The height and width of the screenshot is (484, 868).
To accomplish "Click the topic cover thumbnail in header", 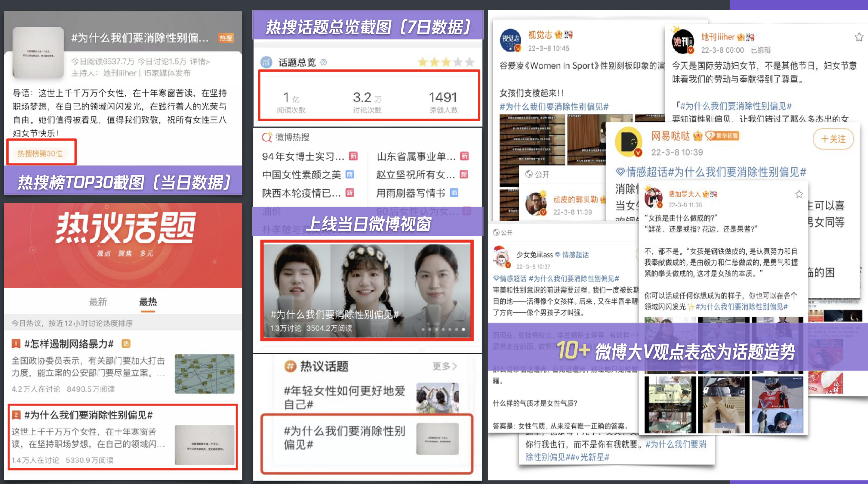I will [x=38, y=53].
